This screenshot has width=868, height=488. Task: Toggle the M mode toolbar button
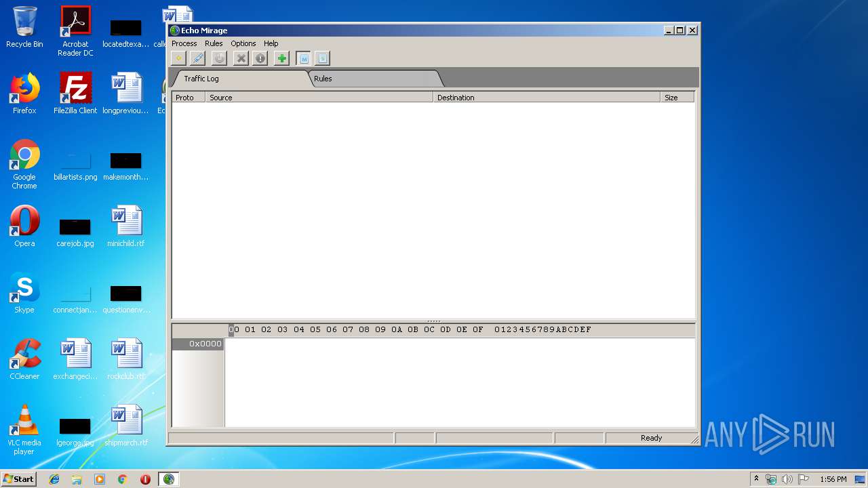tap(303, 58)
